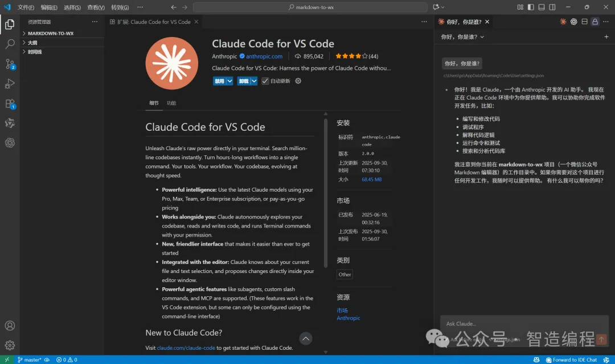Click the 68.45 MB size link
The width and height of the screenshot is (615, 364).
point(371,179)
